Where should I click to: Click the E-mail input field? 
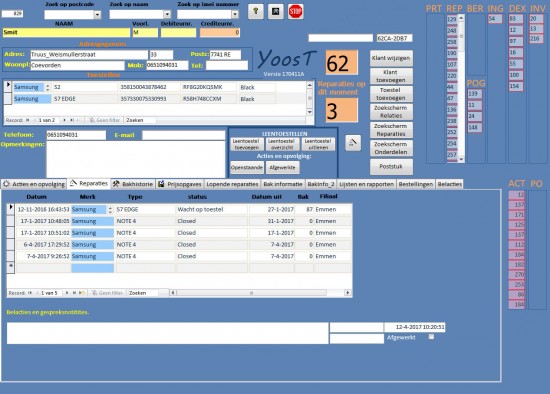[x=183, y=135]
